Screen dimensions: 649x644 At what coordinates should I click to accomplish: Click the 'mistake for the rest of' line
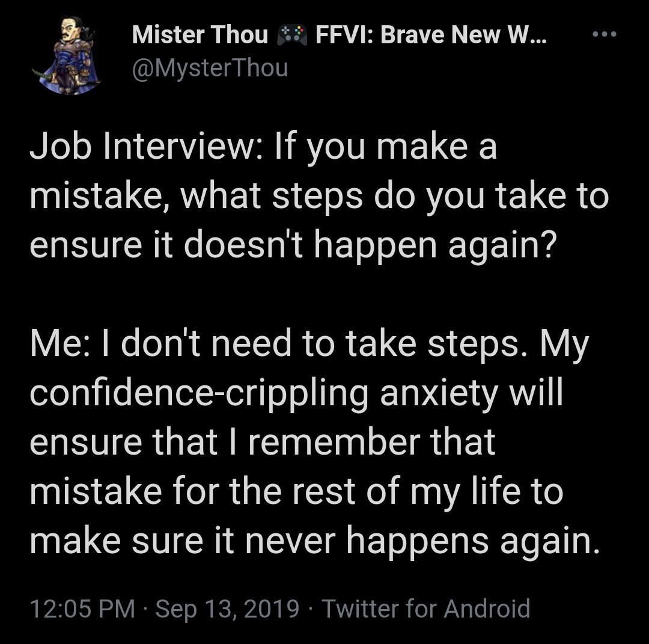[x=296, y=492]
